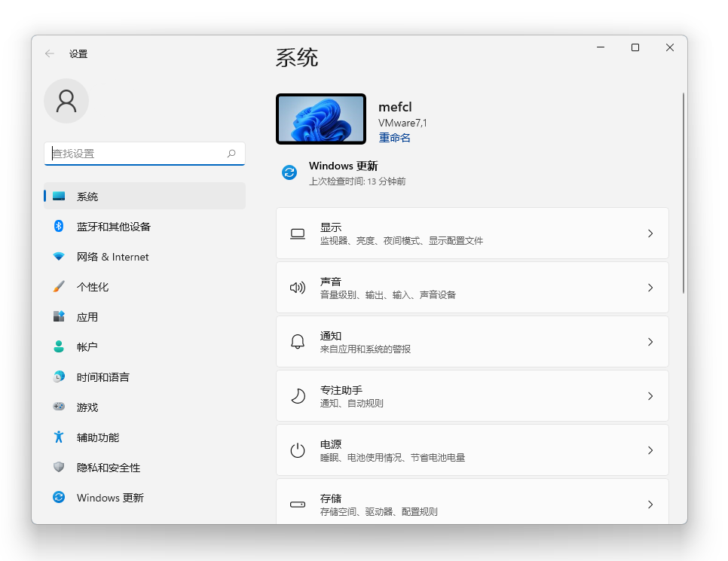Screen dimensions: 728x561
Task: Click the 时间和语言 globe clock icon
Action: coord(59,377)
